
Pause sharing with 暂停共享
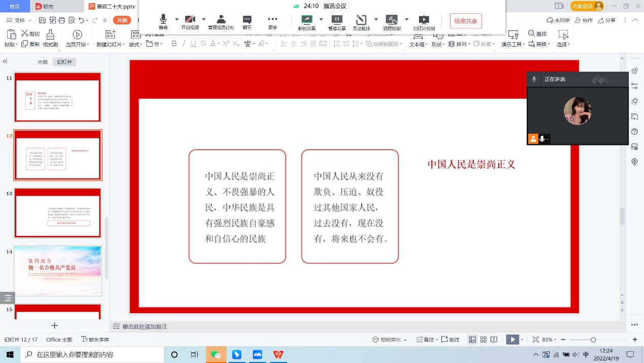click(337, 21)
